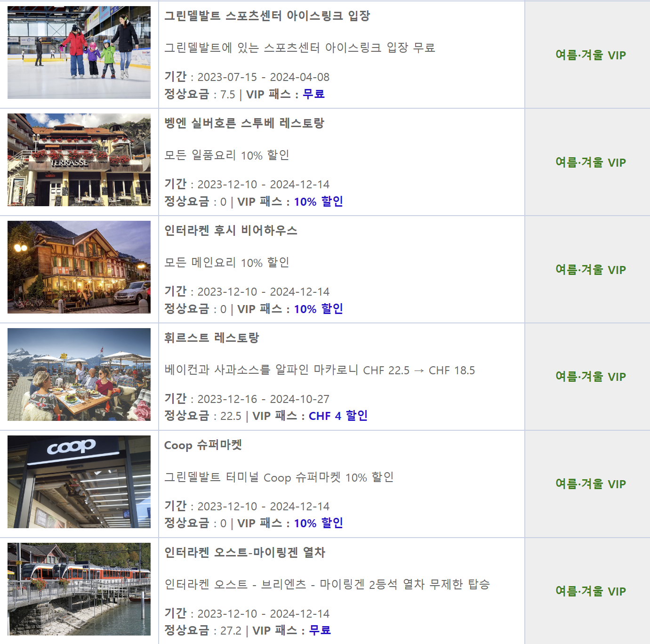Open the Interlaken Hüsi Bierhaus night photo
This screenshot has width=650, height=644.
79,267
